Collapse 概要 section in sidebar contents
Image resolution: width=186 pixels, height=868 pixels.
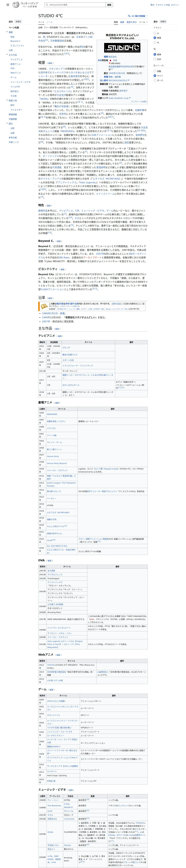pos(7,32)
